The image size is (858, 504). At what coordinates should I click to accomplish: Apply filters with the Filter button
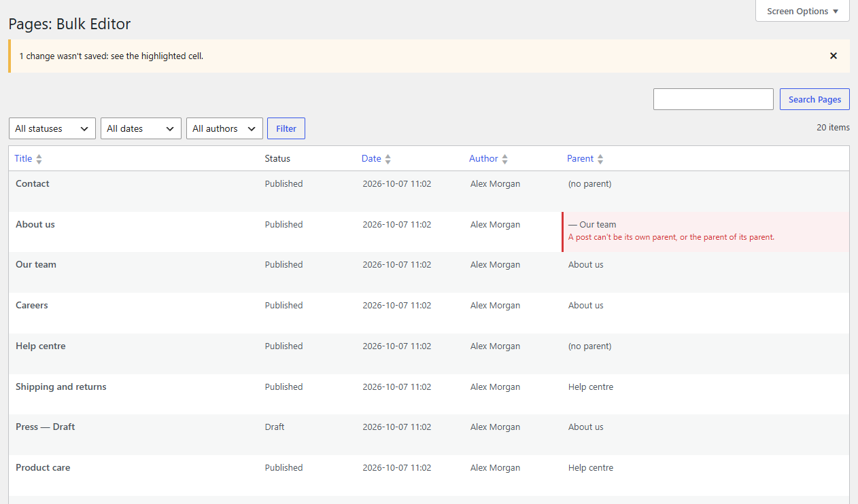pos(286,128)
